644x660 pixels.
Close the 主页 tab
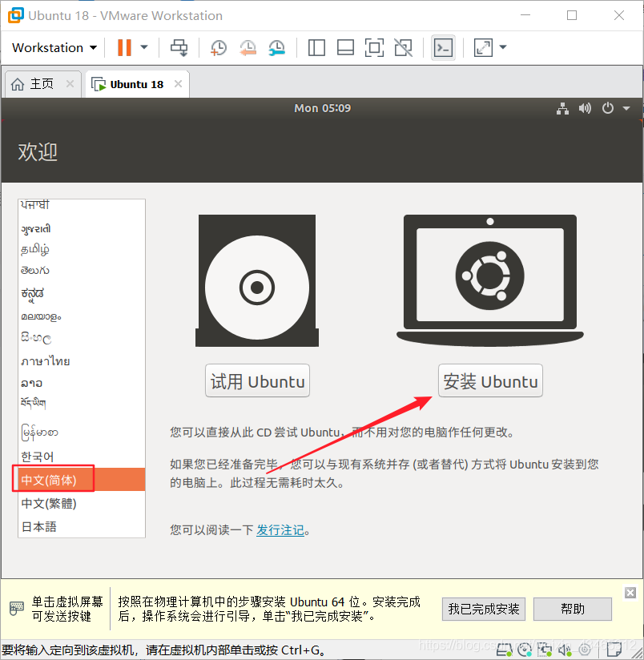[x=70, y=84]
